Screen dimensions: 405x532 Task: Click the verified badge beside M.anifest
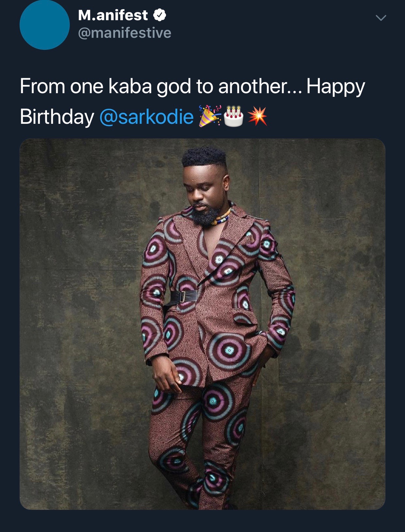[x=159, y=15]
